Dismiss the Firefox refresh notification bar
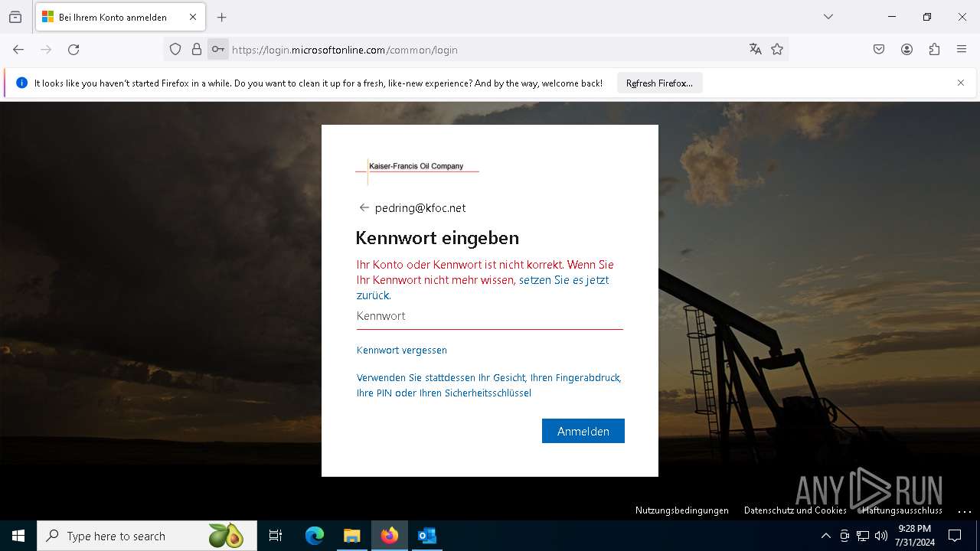 [x=961, y=83]
